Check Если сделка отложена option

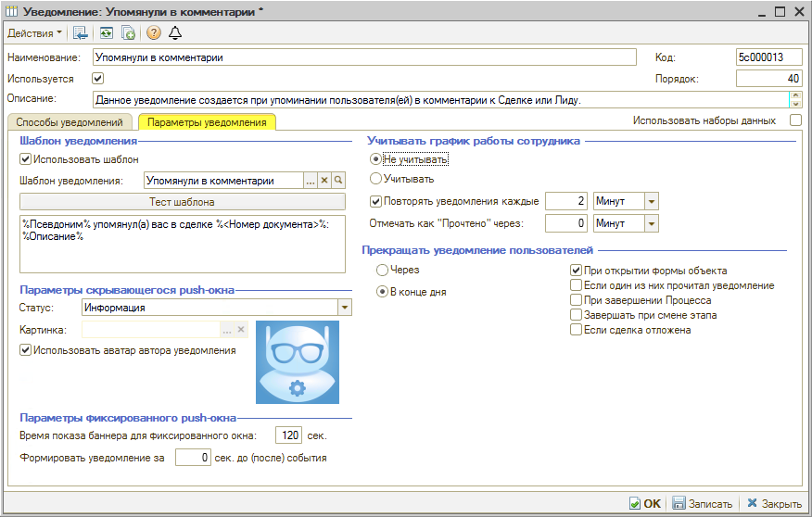(576, 330)
